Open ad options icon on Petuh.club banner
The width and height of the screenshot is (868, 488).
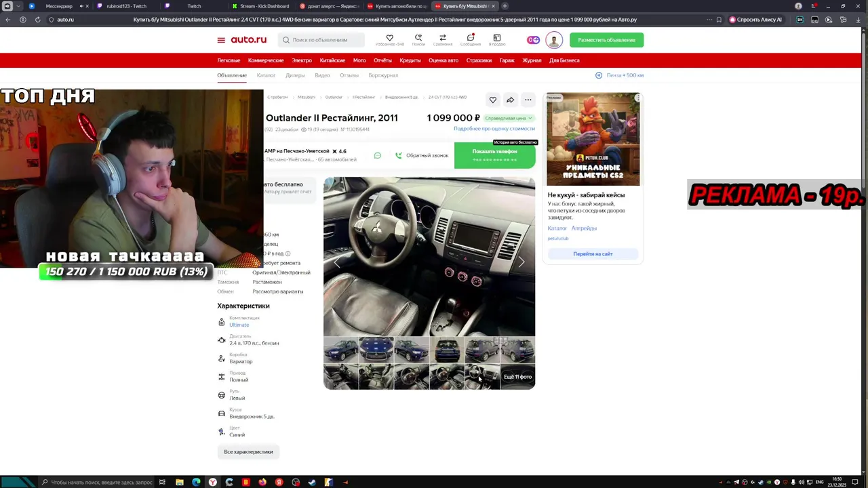(x=637, y=98)
